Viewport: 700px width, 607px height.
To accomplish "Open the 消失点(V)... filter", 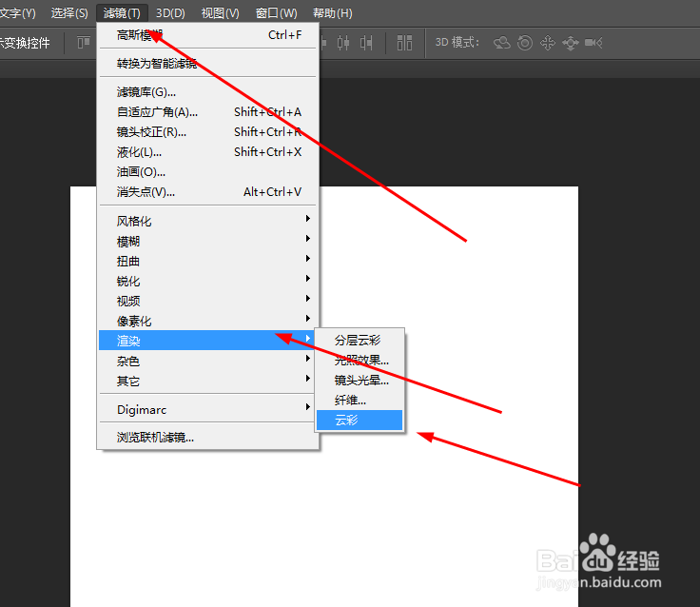I will coord(207,192).
